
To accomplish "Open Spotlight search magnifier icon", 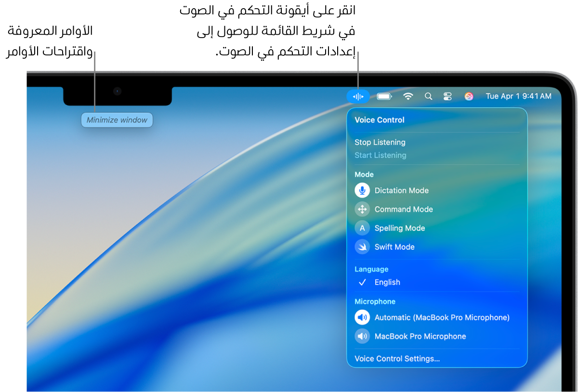I will click(x=428, y=96).
